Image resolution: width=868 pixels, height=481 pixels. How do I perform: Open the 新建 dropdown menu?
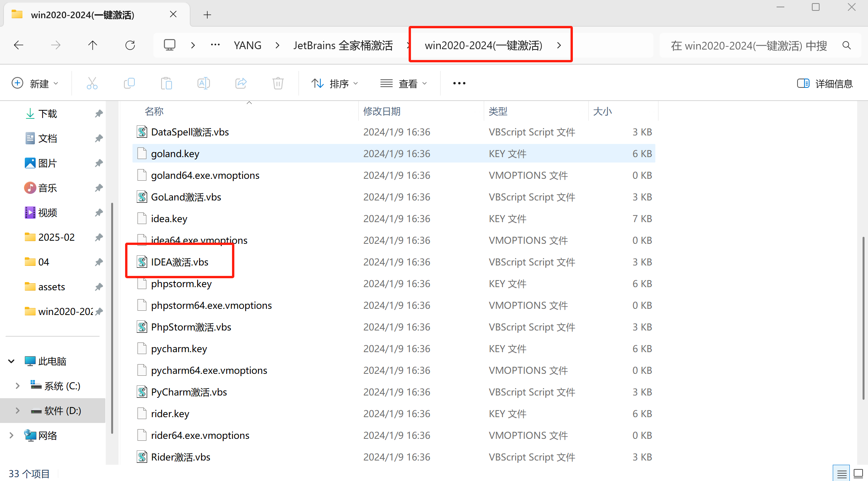(x=35, y=84)
